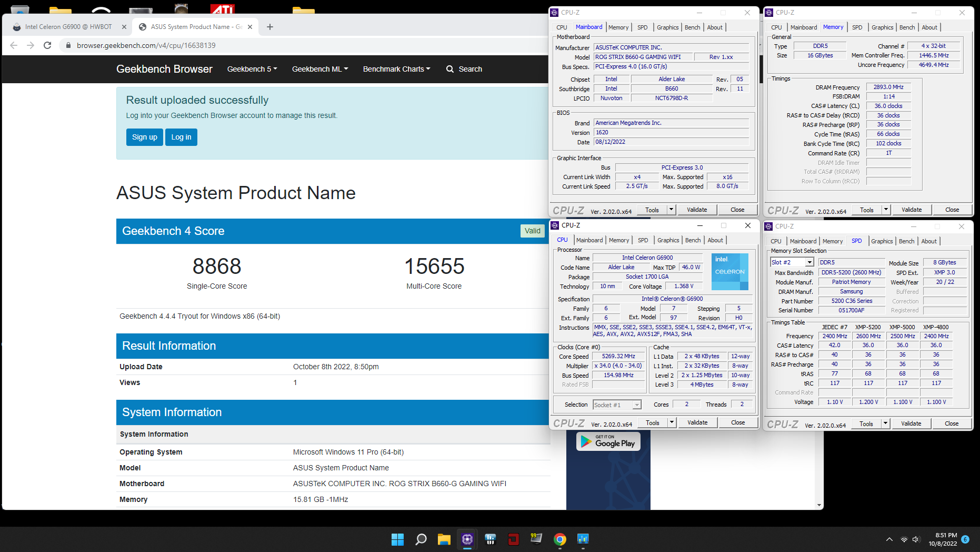Select the Memory tab in the CPU window
980x552 pixels.
(x=619, y=240)
